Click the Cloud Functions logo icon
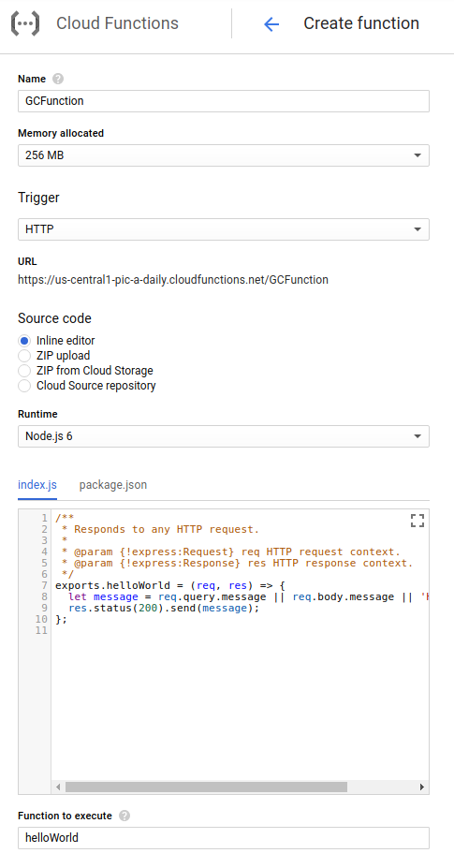Image resolution: width=454 pixels, height=868 pixels. [x=25, y=23]
